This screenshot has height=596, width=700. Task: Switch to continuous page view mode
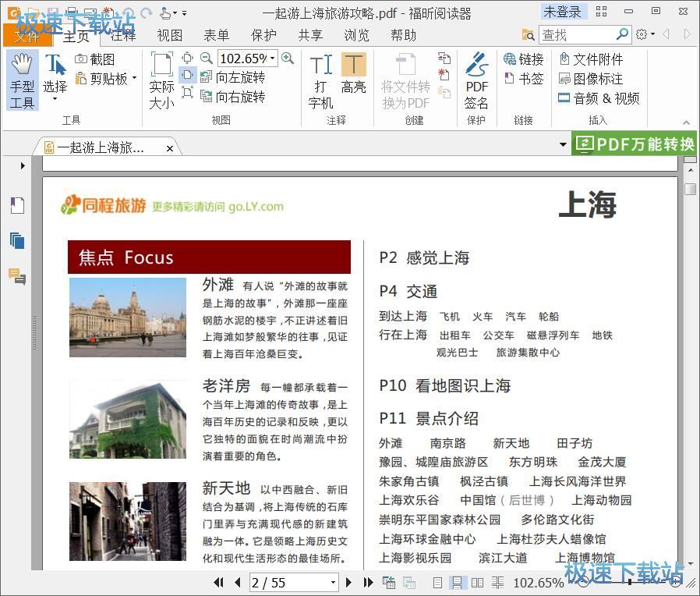(458, 583)
